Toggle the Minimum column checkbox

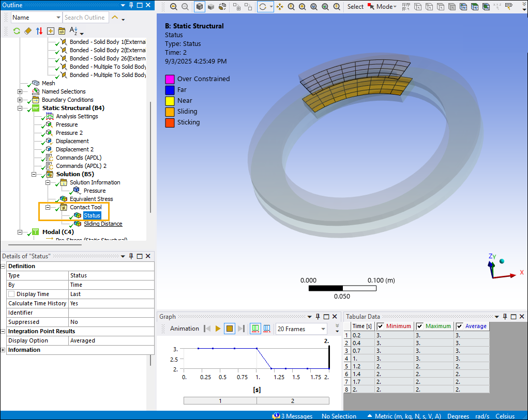click(x=381, y=326)
